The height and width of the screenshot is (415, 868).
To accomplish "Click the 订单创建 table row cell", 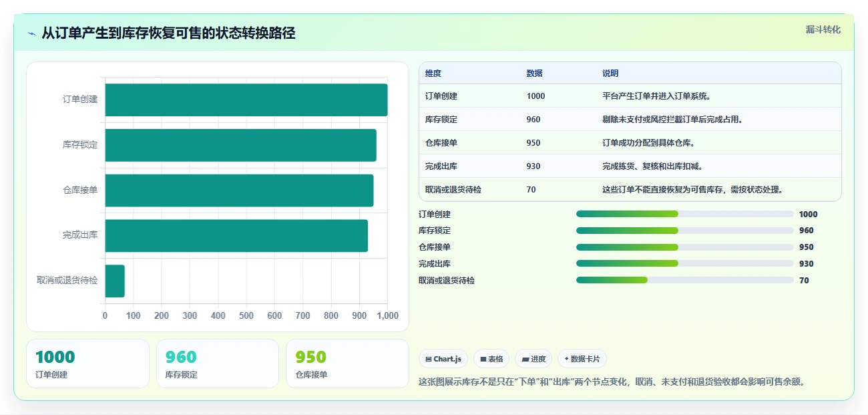I will (441, 96).
